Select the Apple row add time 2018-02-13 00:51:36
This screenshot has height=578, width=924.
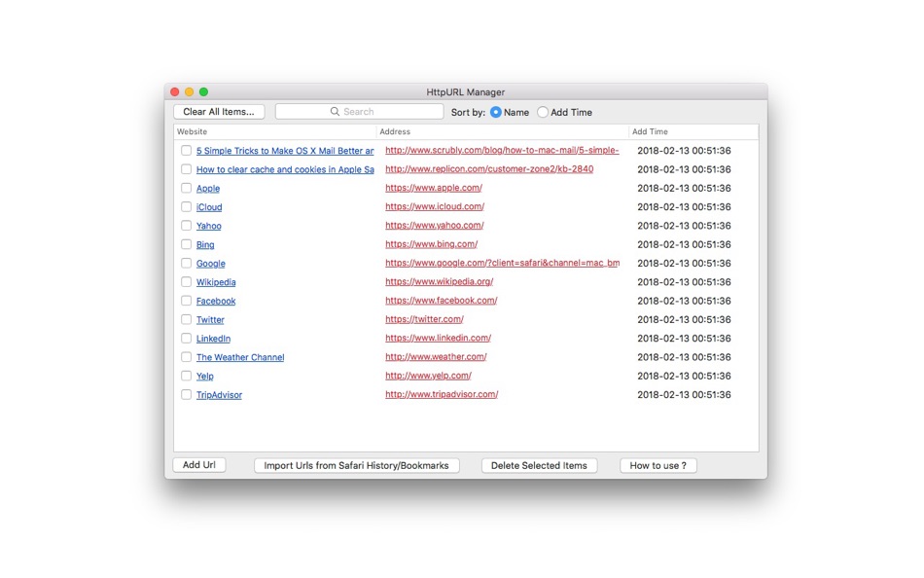tap(684, 188)
